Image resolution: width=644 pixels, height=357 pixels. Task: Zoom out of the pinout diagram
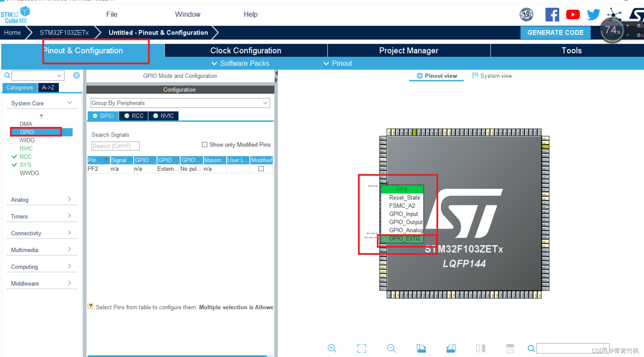[x=391, y=348]
